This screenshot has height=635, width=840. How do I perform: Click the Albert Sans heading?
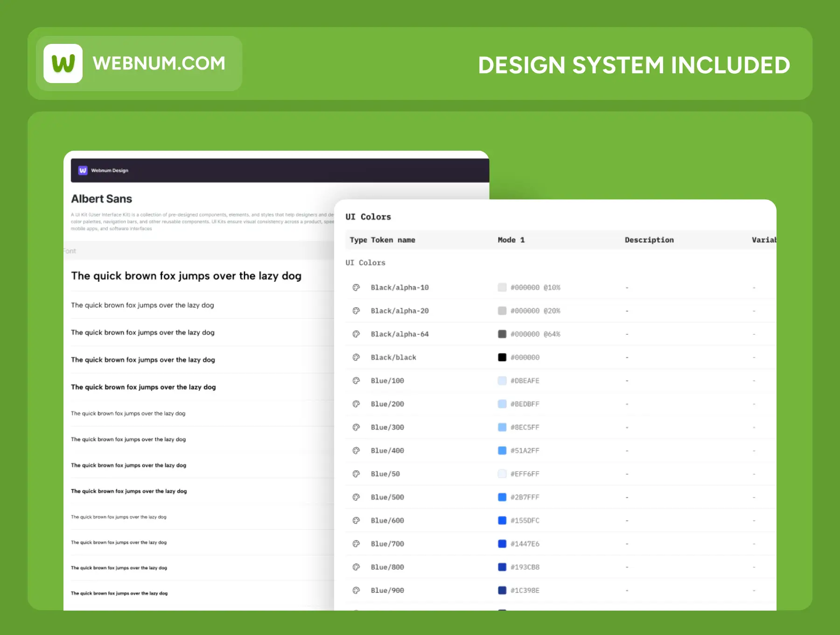coord(102,199)
